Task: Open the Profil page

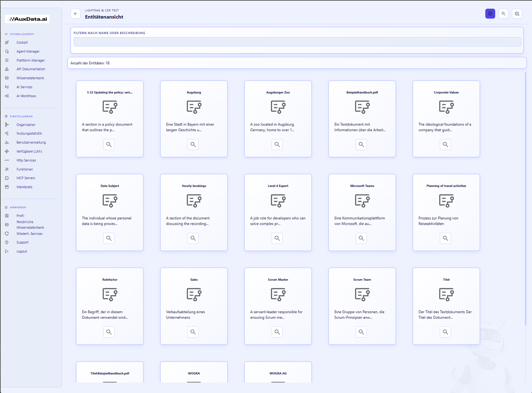Action: (20, 216)
